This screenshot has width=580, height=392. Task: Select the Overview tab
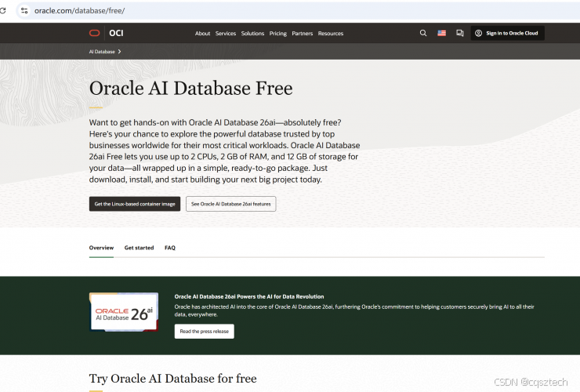click(101, 248)
